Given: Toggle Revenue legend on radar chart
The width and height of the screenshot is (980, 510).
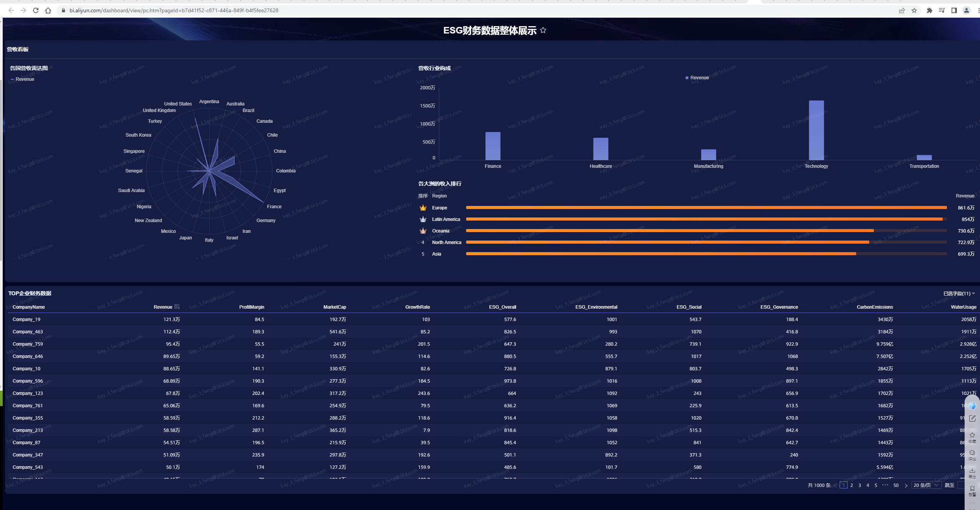Looking at the screenshot, I should point(23,79).
